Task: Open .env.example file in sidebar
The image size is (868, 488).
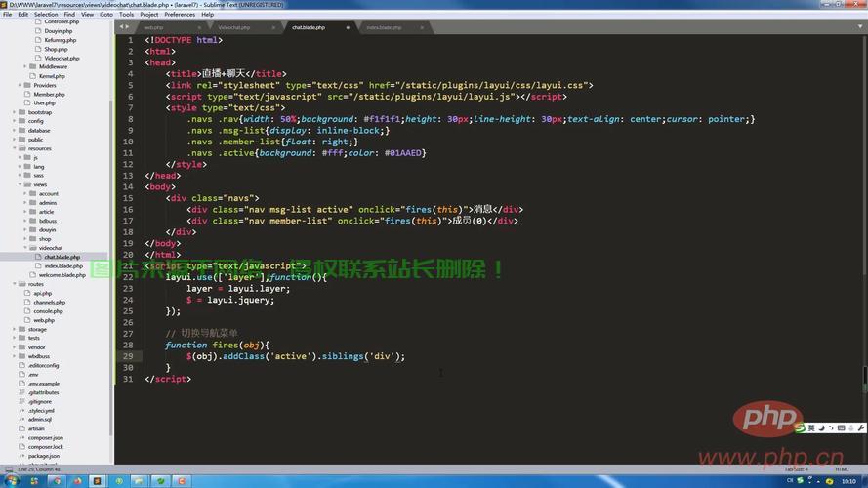Action: pyautogui.click(x=44, y=384)
